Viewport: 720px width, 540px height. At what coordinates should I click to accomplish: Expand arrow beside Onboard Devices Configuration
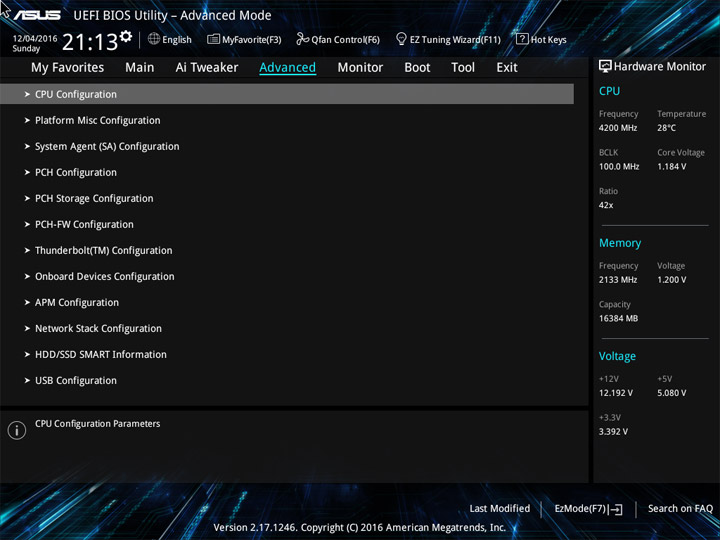(x=27, y=276)
